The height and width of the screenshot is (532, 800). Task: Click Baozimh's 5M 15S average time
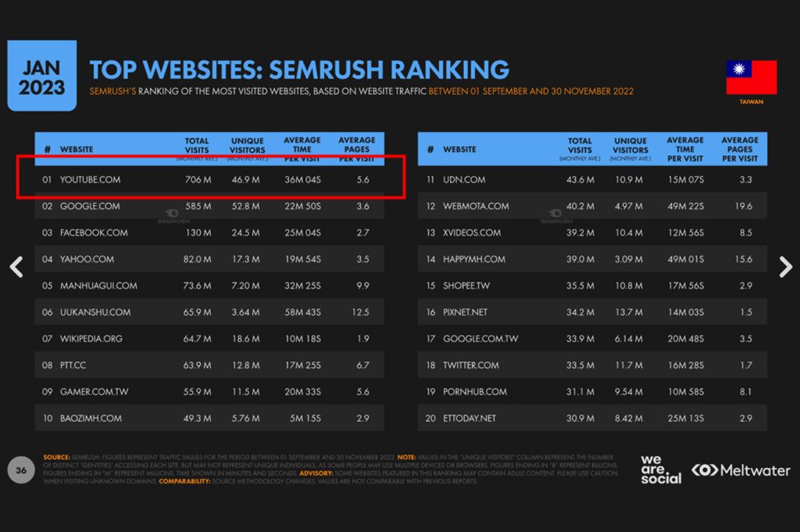point(305,418)
